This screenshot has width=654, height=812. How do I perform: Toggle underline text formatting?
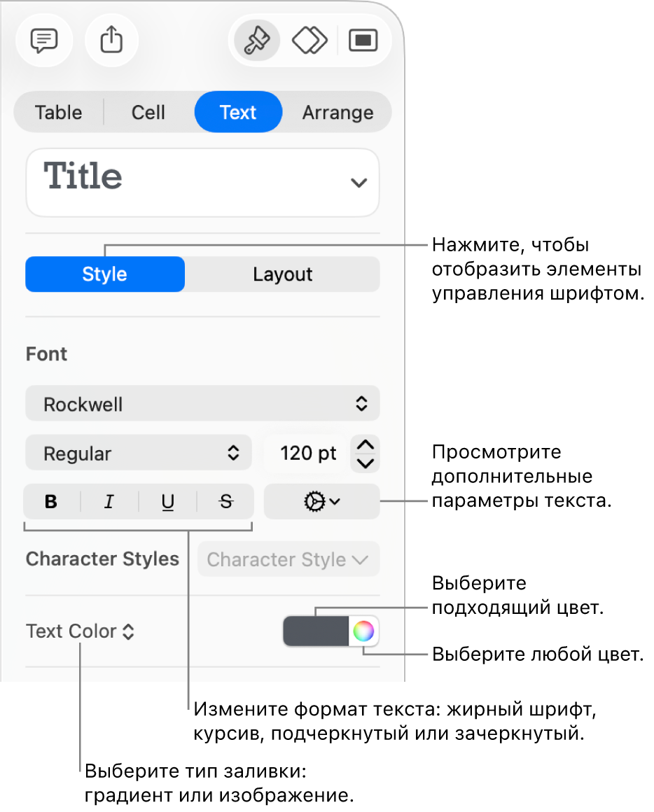pos(168,502)
